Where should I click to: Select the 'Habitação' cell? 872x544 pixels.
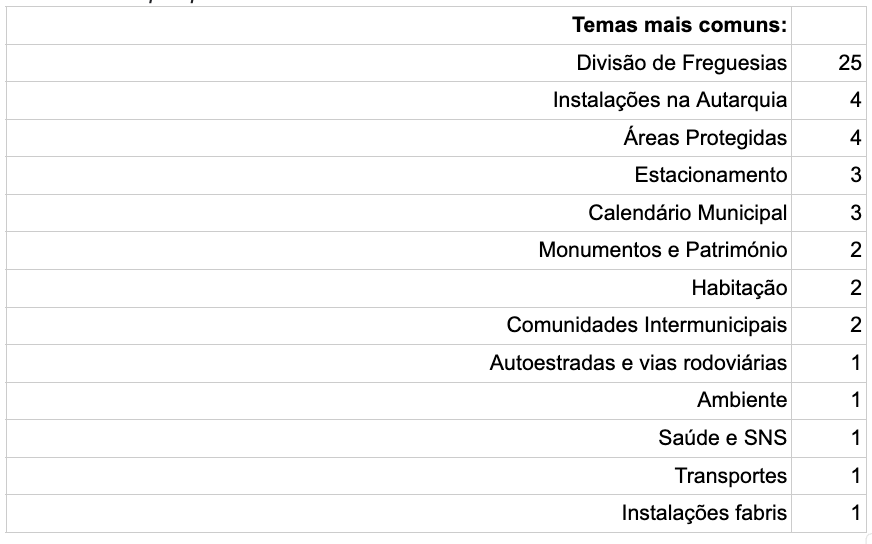coord(739,288)
